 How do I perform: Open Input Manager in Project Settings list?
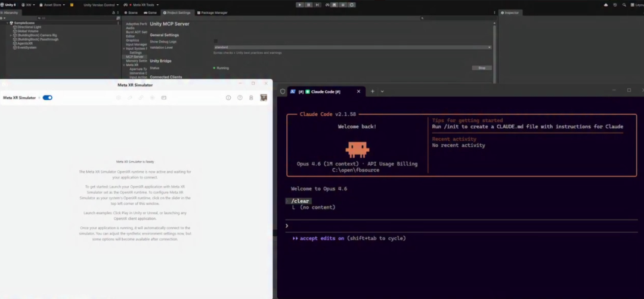137,44
